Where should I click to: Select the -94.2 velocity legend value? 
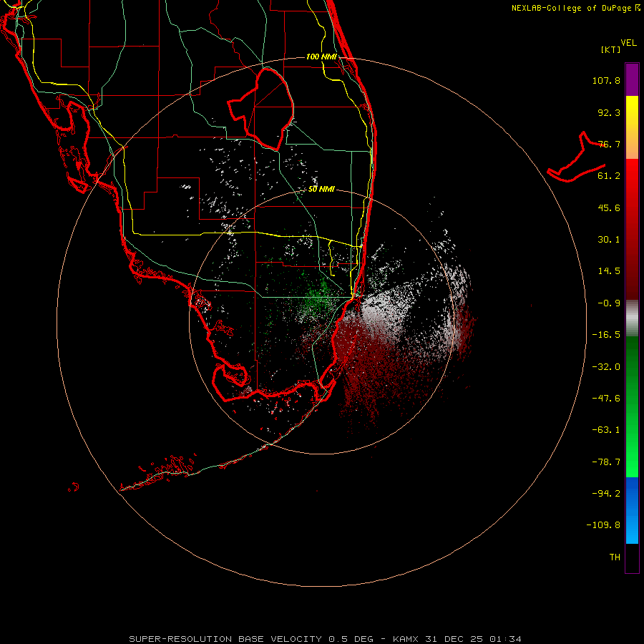coord(606,494)
